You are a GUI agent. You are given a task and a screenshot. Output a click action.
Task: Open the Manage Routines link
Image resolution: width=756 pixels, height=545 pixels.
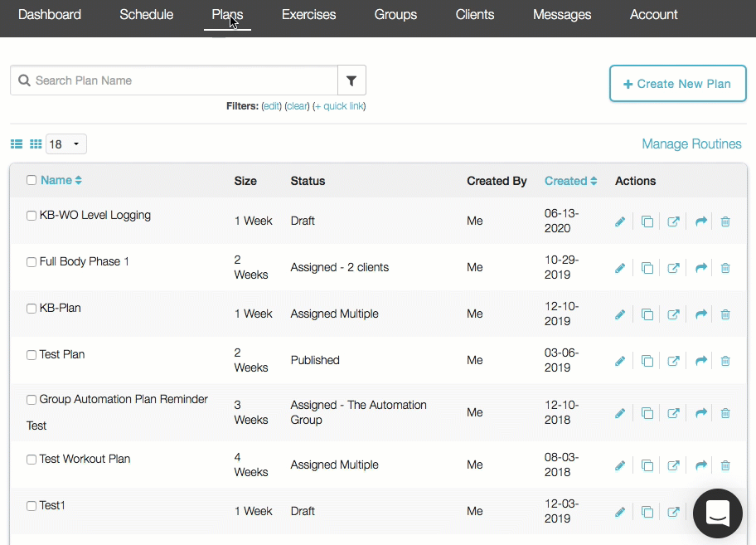coord(691,144)
